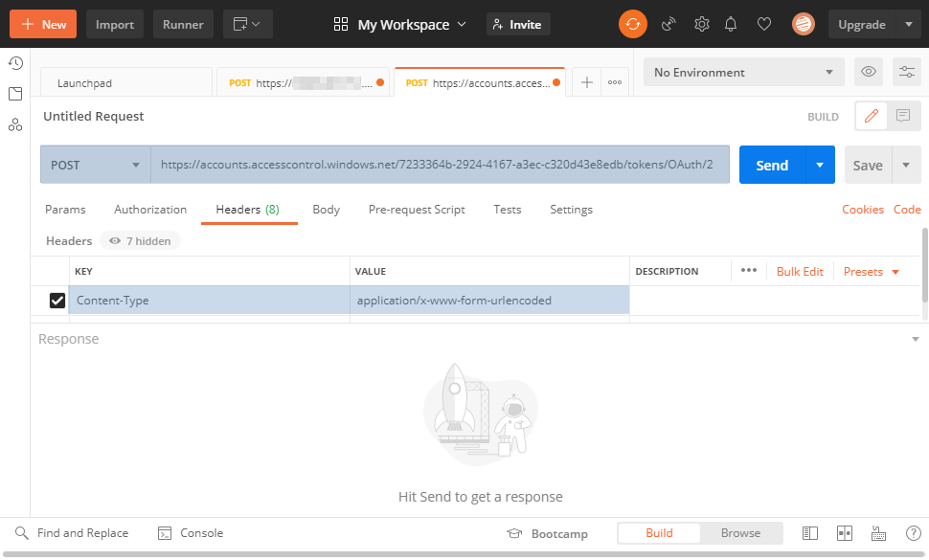Switch to the Launchpad tab

126,82
